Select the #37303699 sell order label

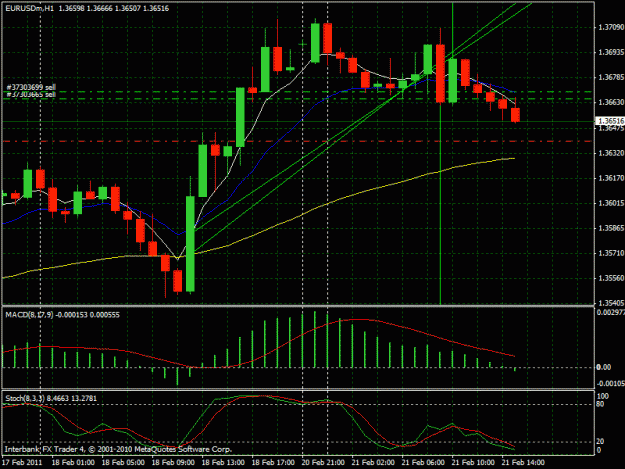click(31, 87)
